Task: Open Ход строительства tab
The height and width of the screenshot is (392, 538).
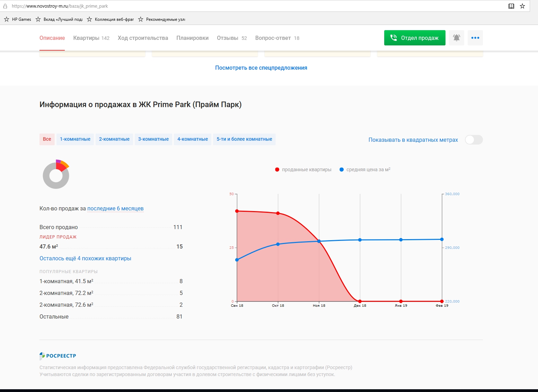Action: [143, 38]
